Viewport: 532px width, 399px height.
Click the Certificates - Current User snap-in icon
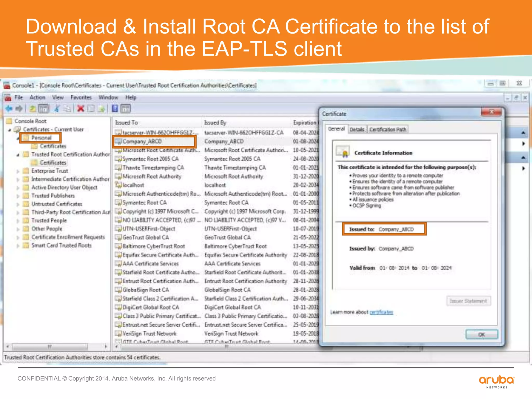tap(18, 129)
